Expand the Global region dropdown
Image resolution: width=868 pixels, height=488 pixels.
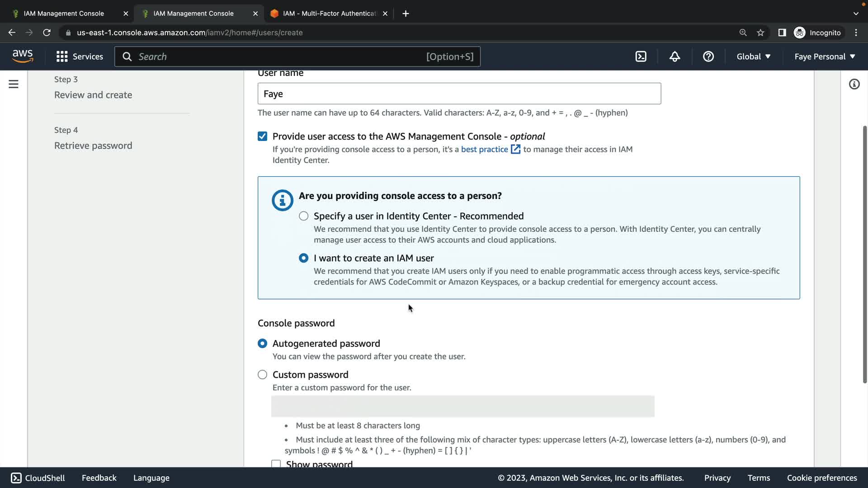(x=753, y=56)
